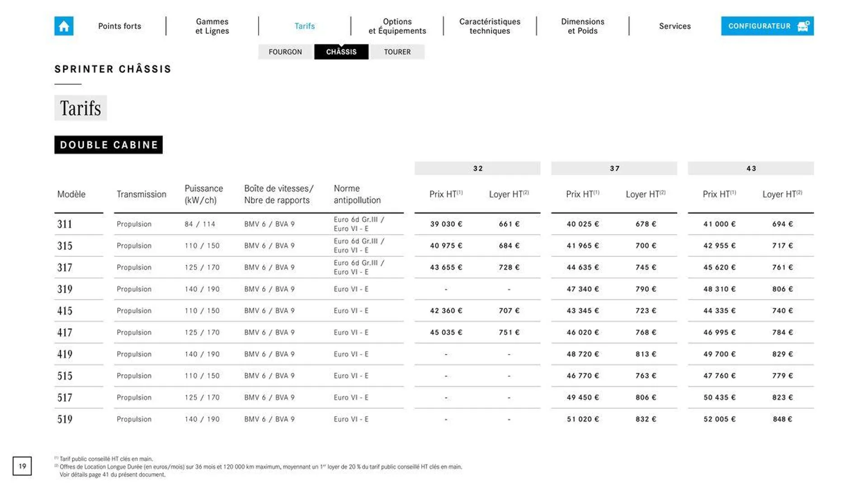Click the Modèle column header

click(71, 194)
